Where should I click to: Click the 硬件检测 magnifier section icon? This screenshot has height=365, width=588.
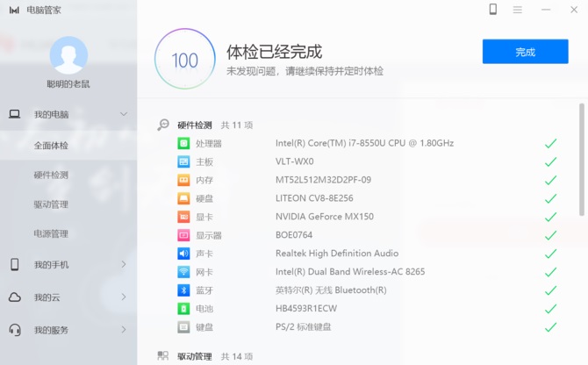[162, 125]
